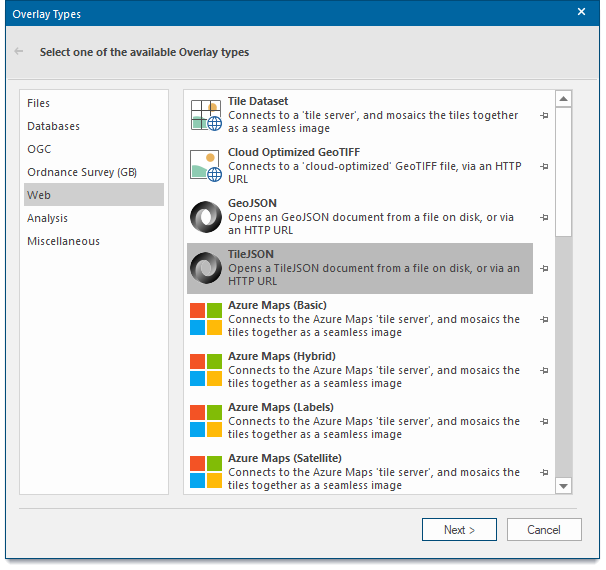Select the Tile Dataset title text
Viewport: 606px width, 570px height.
click(258, 101)
